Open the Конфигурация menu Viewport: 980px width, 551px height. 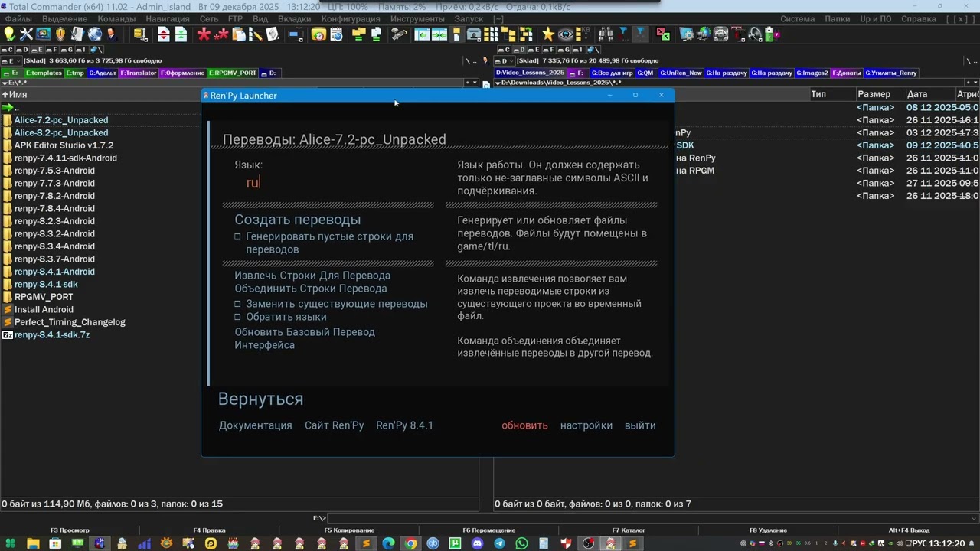(351, 18)
